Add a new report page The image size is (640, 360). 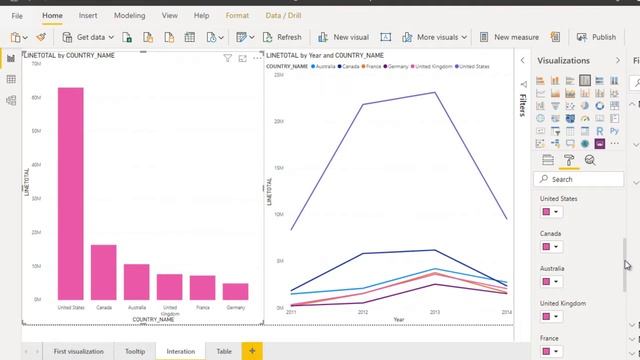252,351
